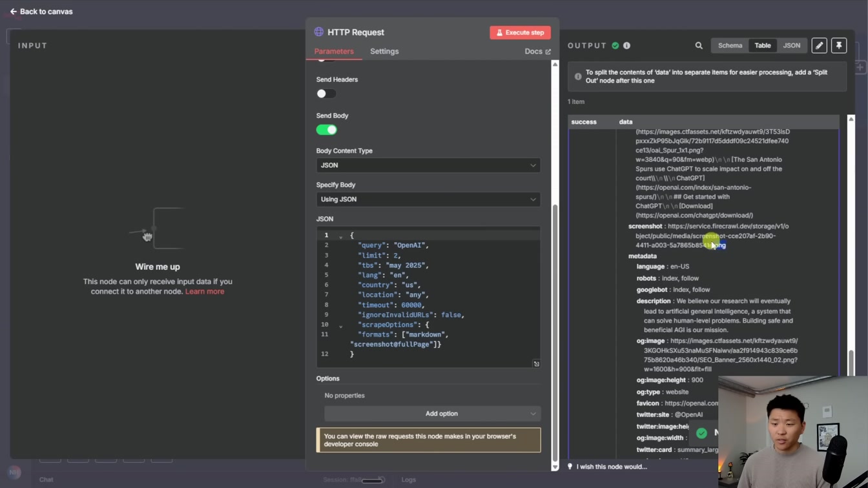The height and width of the screenshot is (488, 868).
Task: Click the info icon in split-out notice
Action: tap(578, 77)
